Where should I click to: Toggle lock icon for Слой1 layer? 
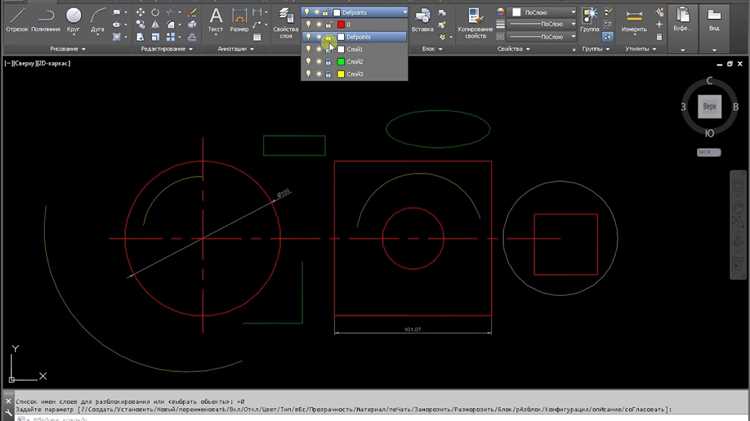(328, 49)
